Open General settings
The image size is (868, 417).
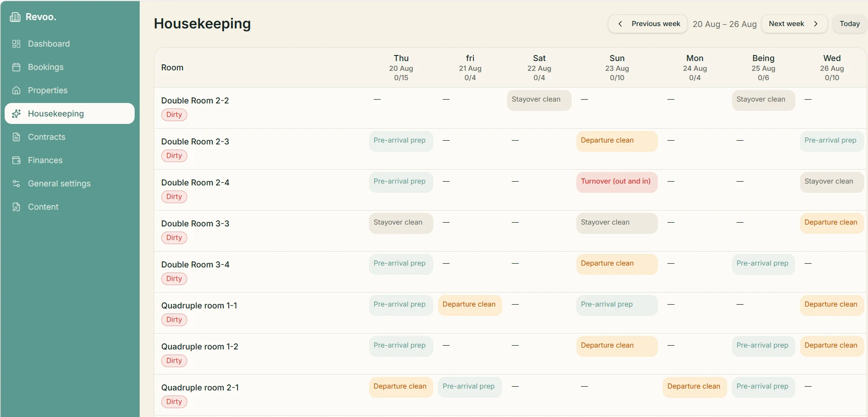pyautogui.click(x=70, y=184)
